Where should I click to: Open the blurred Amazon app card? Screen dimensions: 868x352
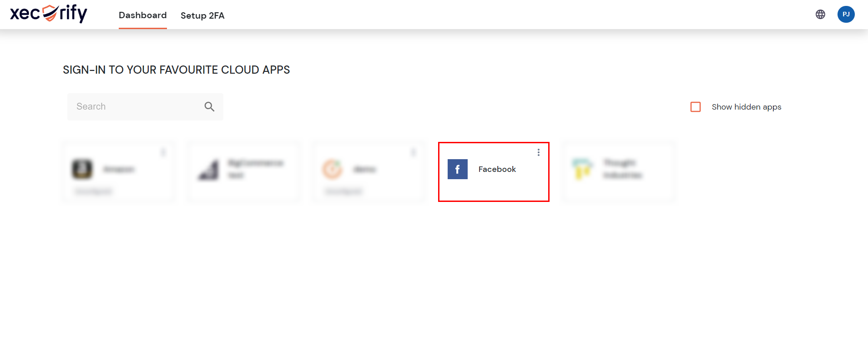(118, 171)
